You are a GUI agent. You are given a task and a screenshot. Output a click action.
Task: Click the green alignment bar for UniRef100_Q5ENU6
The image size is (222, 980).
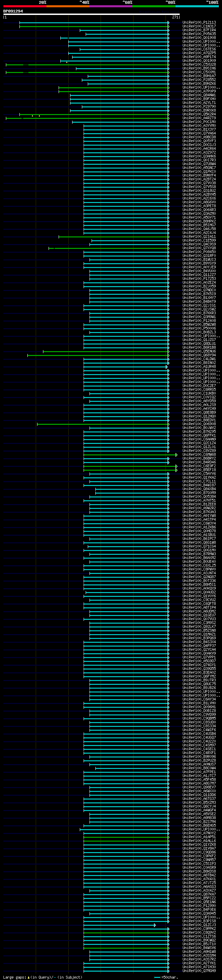pos(106,351)
